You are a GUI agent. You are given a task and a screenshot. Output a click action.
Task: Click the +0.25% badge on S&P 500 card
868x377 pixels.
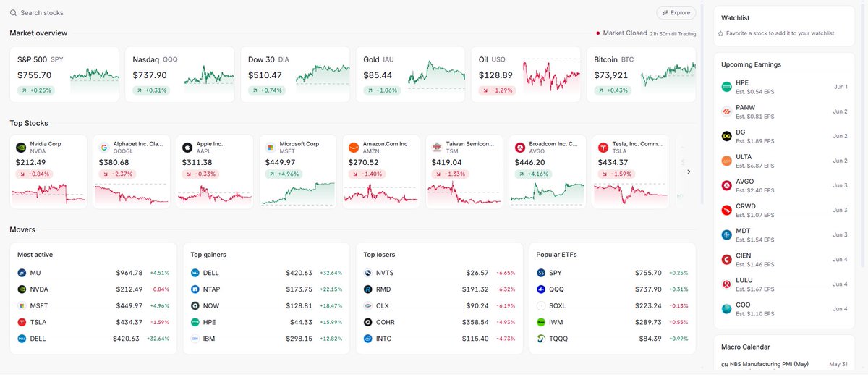pos(35,90)
